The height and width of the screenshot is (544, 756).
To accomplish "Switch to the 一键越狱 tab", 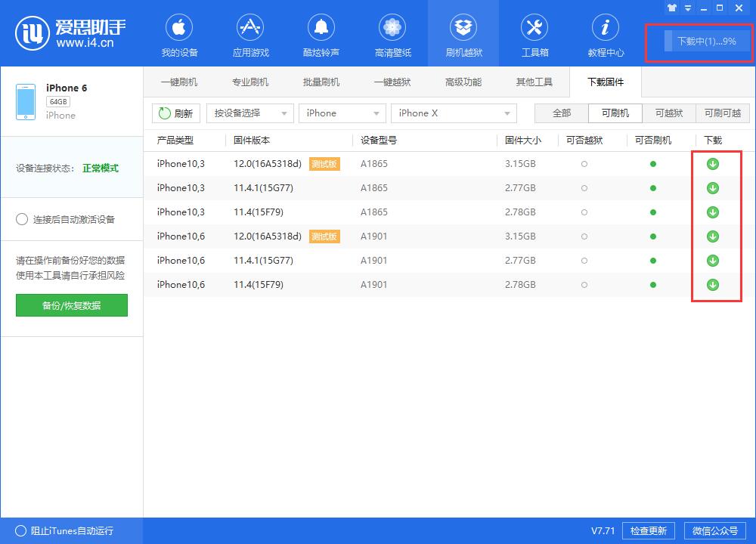I will tap(392, 82).
